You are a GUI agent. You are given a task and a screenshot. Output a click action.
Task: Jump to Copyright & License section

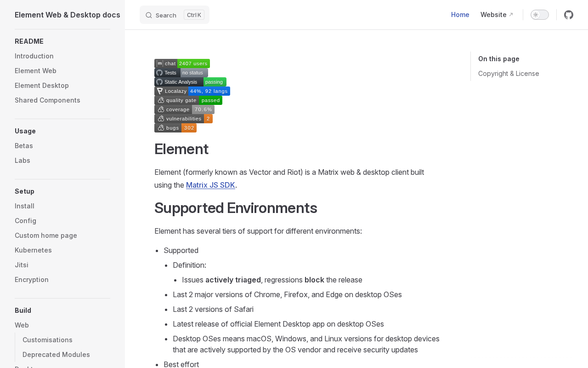[509, 74]
